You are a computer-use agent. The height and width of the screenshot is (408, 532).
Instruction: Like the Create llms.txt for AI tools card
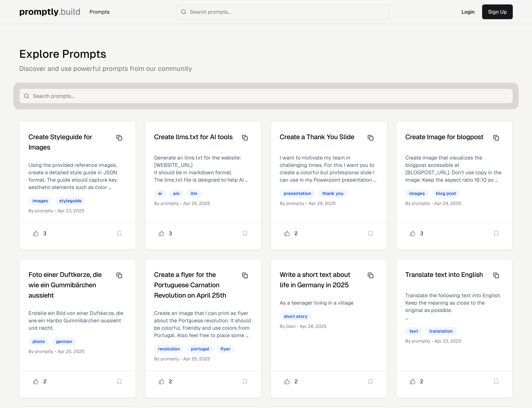coord(161,233)
